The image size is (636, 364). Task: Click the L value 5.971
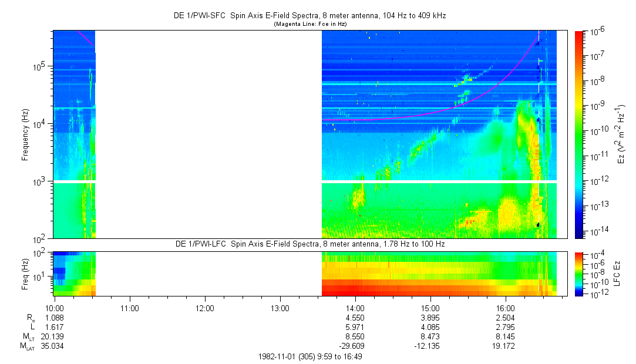click(x=355, y=326)
